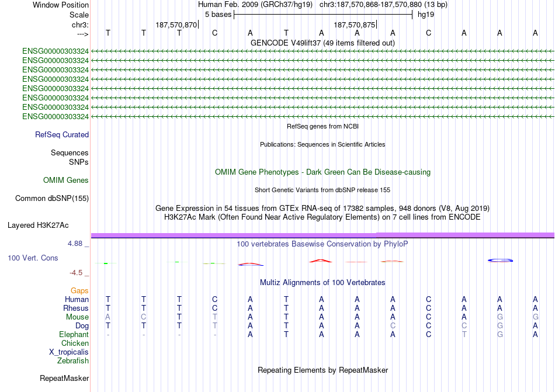Click the purple H3K27Ac signal bar

pyautogui.click(x=322, y=235)
